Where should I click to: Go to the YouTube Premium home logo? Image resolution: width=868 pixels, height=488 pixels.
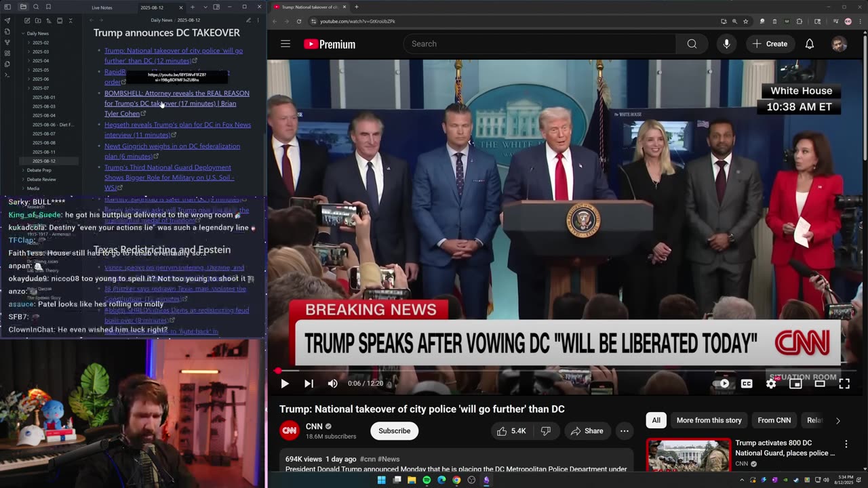pos(330,44)
